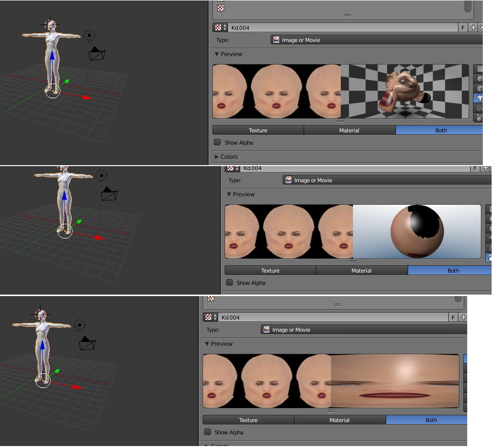Click cube preview shape icon beside monkey preview
This screenshot has width=496, height=448.
point(479,88)
